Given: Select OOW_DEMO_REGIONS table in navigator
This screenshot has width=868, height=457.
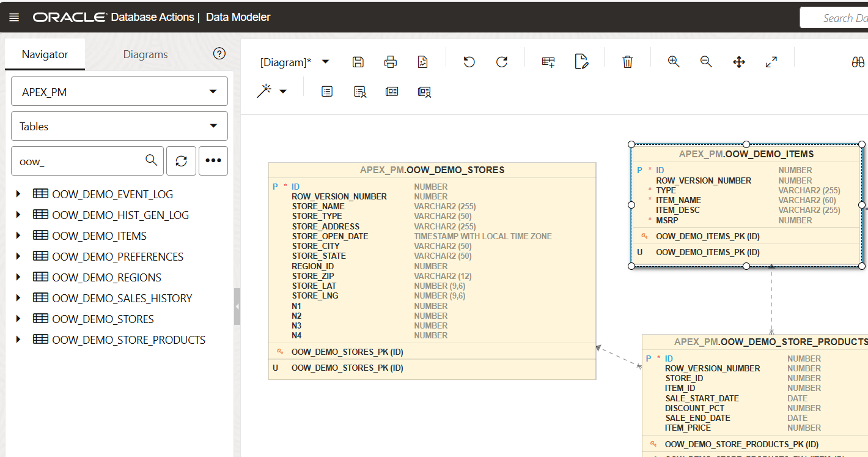Looking at the screenshot, I should tap(107, 277).
